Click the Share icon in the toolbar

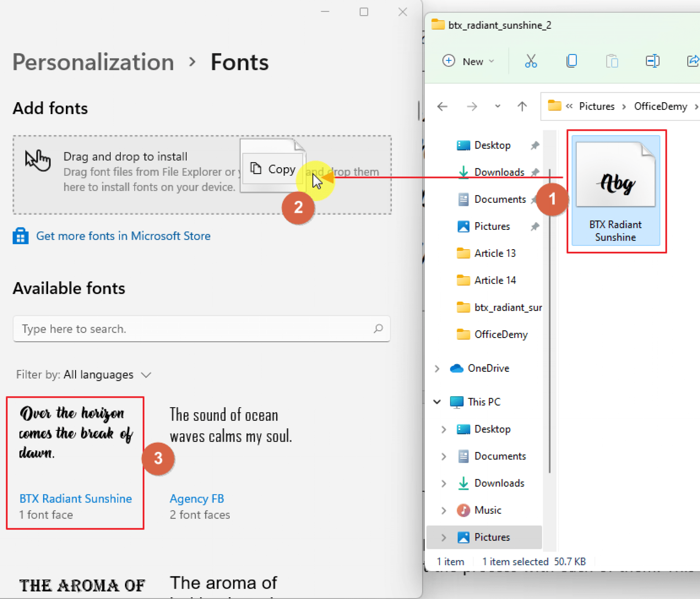[693, 61]
